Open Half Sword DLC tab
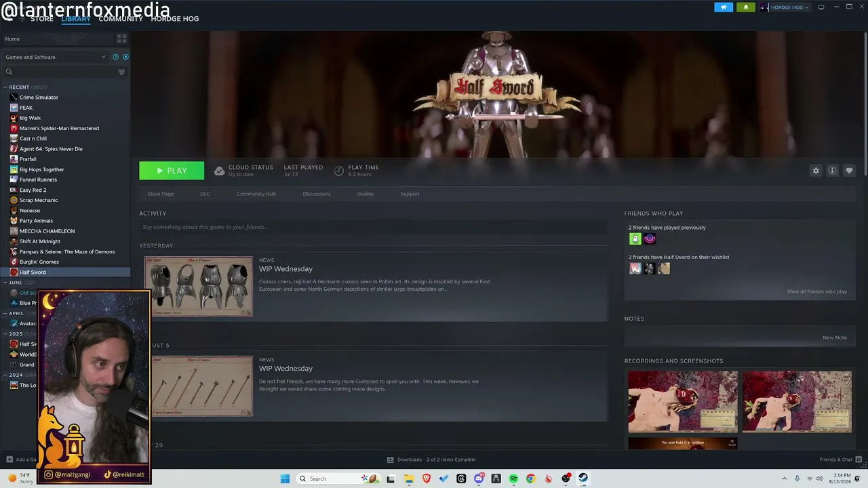 click(x=205, y=194)
